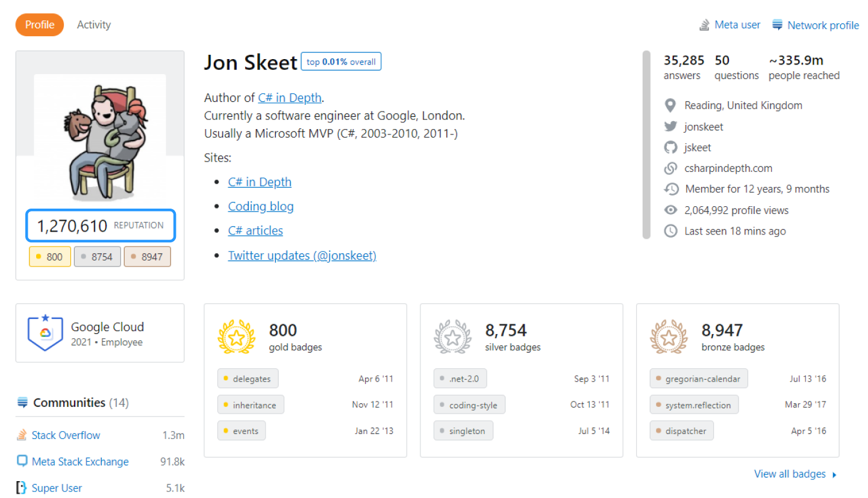Click the Twitter bird icon
868x498 pixels.
tap(670, 127)
